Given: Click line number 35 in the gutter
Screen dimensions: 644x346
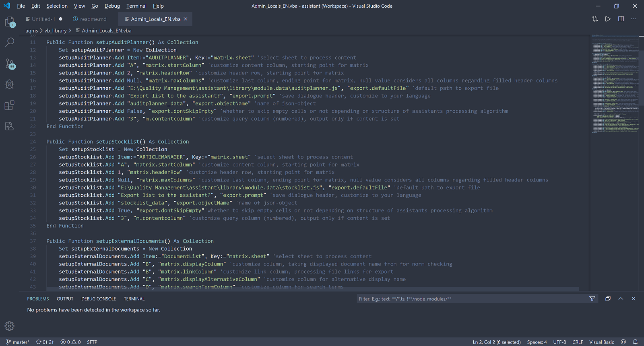Looking at the screenshot, I should [x=33, y=226].
